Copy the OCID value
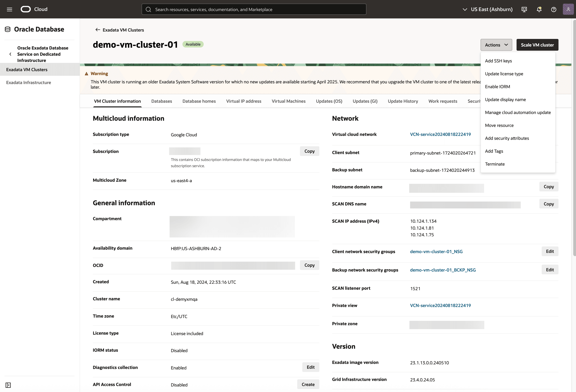The height and width of the screenshot is (392, 576). (309, 265)
